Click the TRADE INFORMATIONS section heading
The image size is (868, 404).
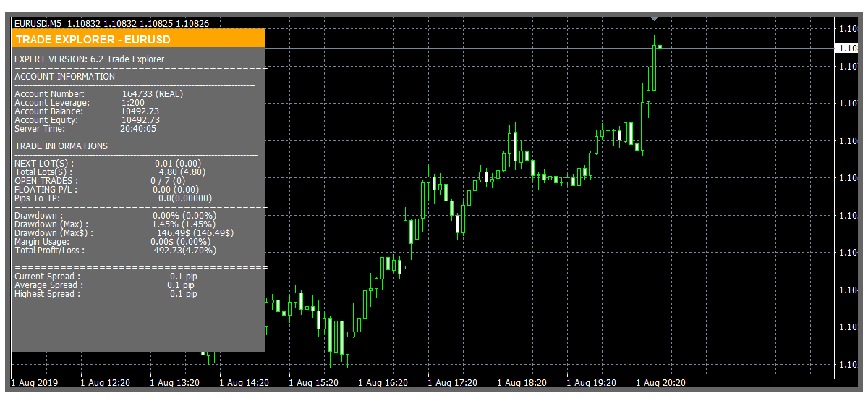pos(61,146)
